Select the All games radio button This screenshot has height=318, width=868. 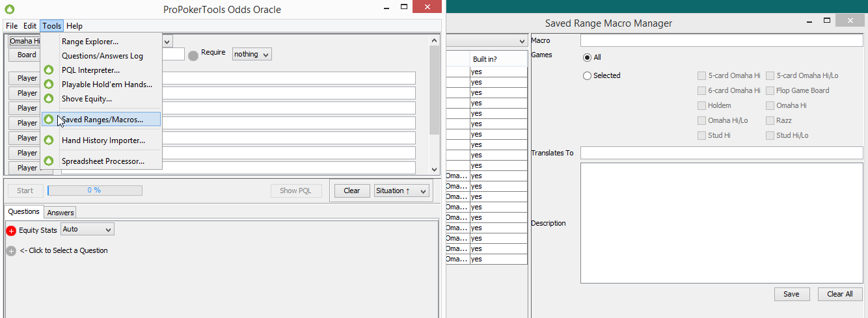pos(588,57)
